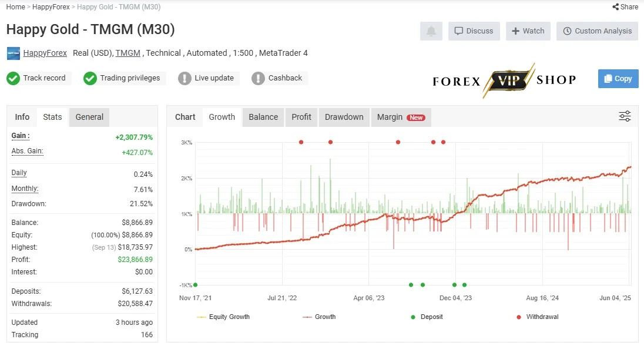644x346 pixels.
Task: Share this page via Share link
Action: coord(625,7)
